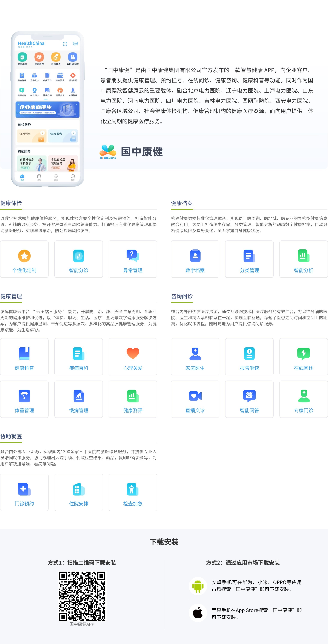Click the 直播义诊 video camera icon

tap(195, 396)
